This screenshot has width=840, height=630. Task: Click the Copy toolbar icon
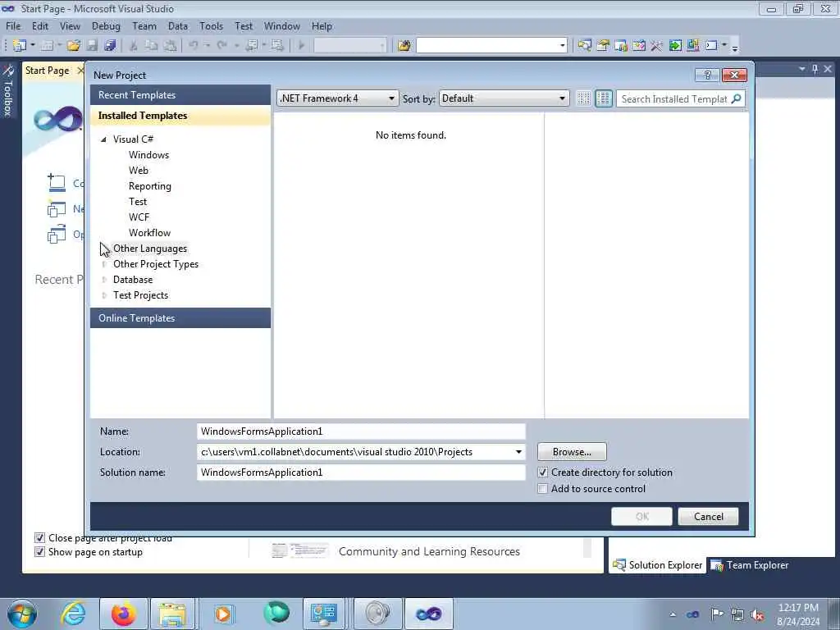click(x=152, y=46)
